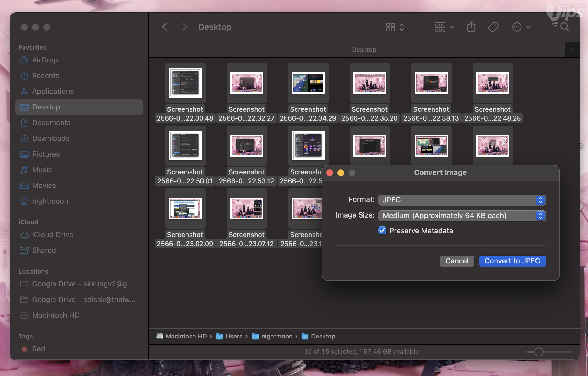The height and width of the screenshot is (376, 588).
Task: Click the Cancel button
Action: pos(457,261)
